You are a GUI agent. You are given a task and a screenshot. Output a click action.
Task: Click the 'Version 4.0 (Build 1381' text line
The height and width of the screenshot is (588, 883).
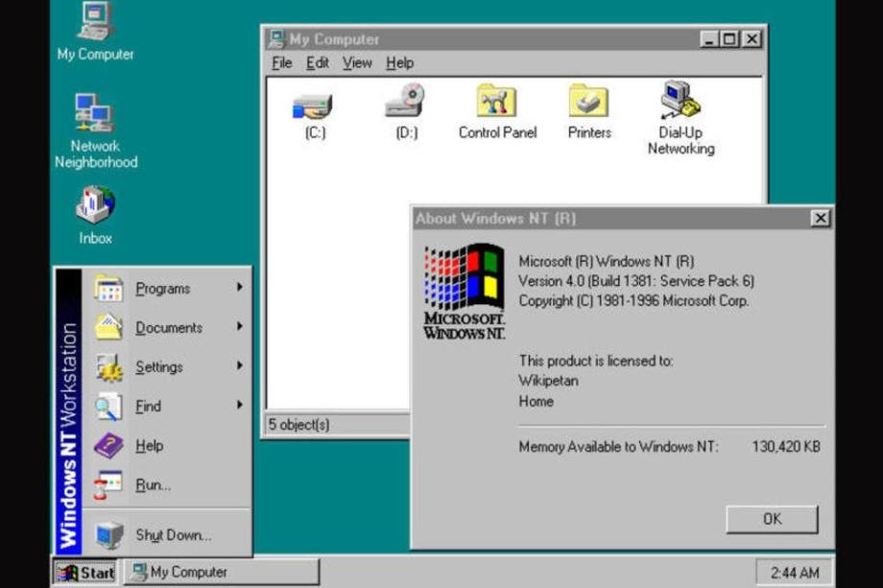635,281
